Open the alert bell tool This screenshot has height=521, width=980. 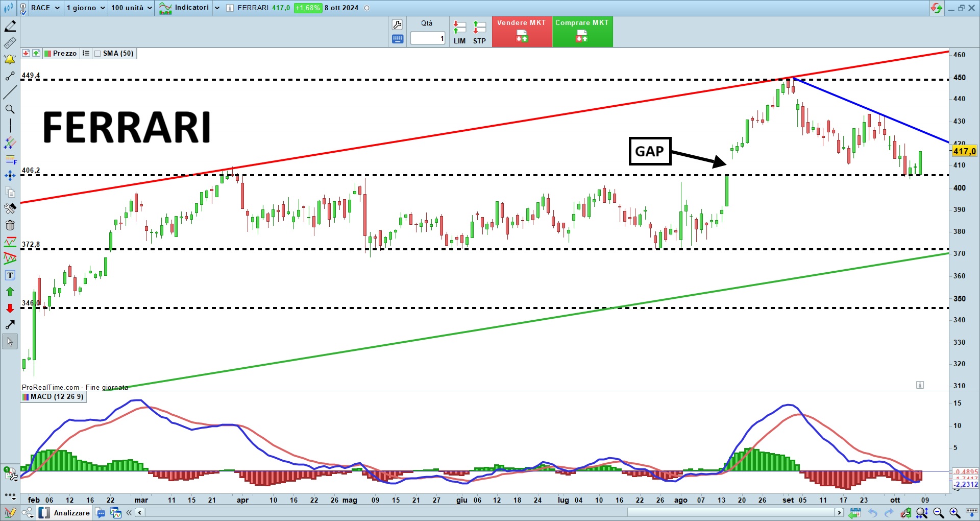pyautogui.click(x=10, y=59)
